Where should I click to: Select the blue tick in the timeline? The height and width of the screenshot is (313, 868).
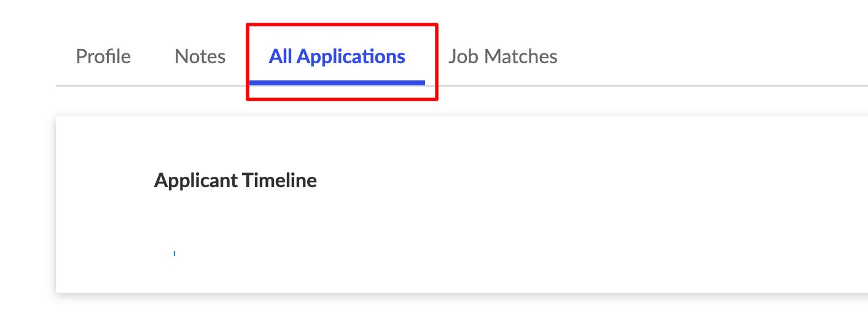click(174, 253)
